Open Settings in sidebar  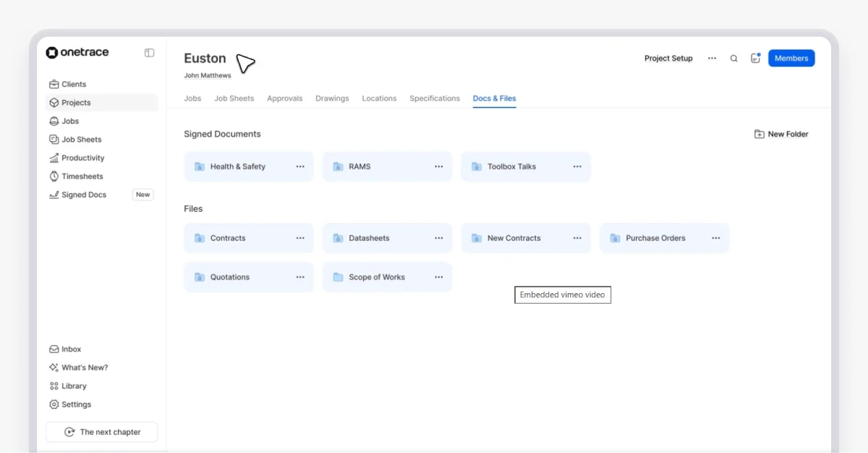(x=101, y=405)
